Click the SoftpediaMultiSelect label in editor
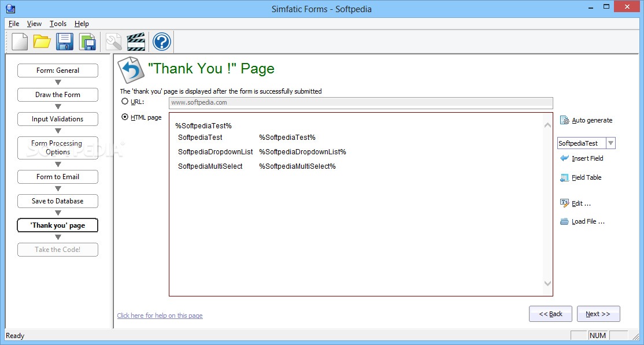 coord(210,166)
